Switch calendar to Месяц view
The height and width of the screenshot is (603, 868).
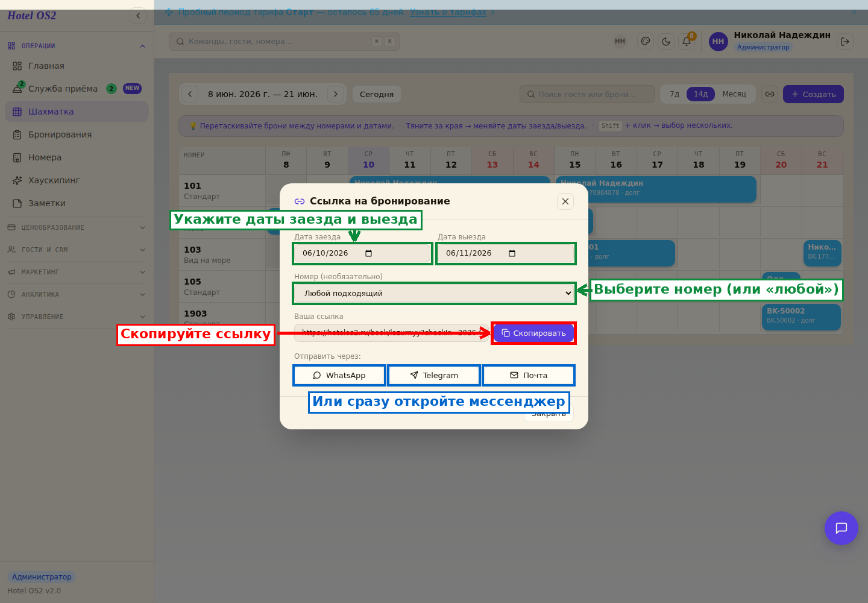pyautogui.click(x=734, y=94)
